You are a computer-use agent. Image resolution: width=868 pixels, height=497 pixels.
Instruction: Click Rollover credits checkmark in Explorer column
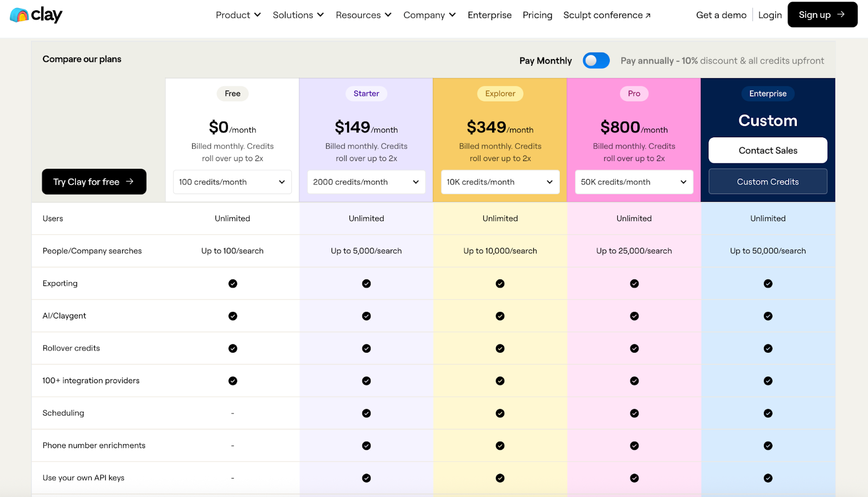click(x=500, y=348)
